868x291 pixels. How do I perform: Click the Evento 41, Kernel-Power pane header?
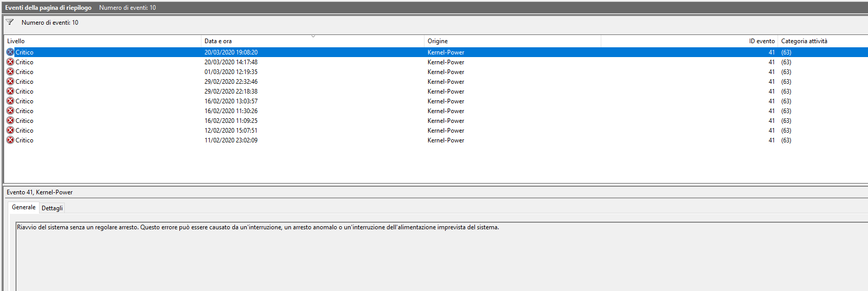(40, 192)
